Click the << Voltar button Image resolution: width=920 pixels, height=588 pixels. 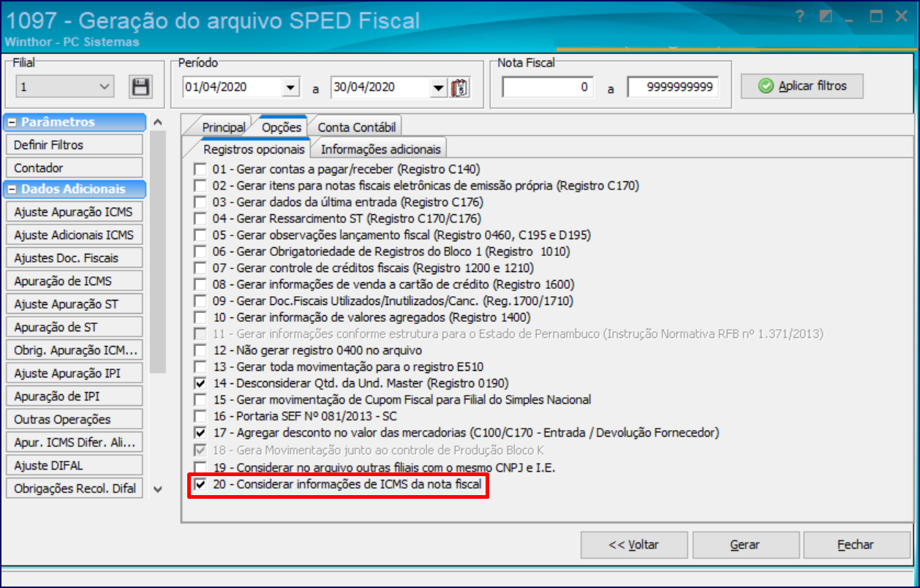click(634, 545)
